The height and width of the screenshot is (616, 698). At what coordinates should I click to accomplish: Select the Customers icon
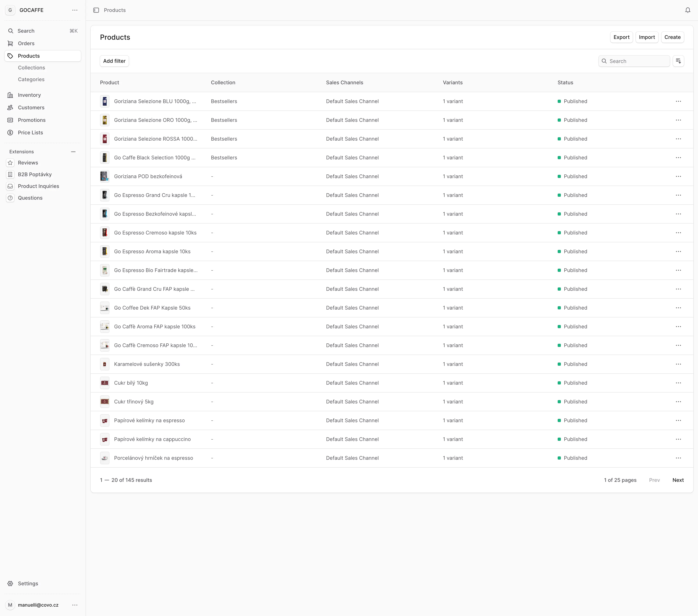(x=10, y=108)
